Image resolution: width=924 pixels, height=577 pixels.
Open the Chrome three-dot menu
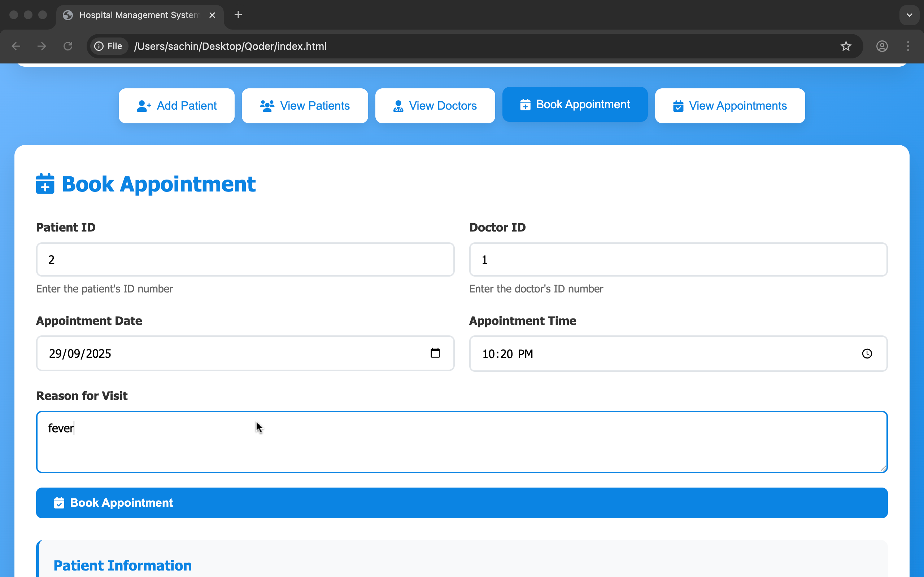tap(908, 46)
